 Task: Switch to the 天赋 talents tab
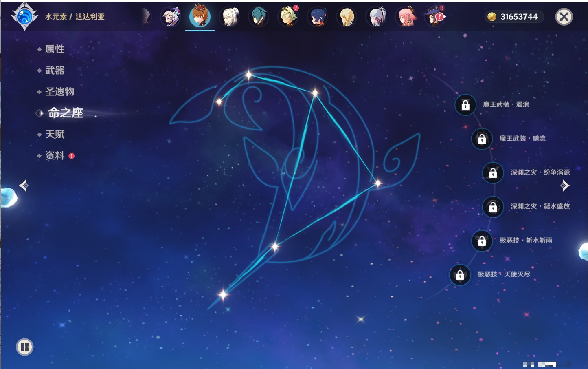coord(55,134)
